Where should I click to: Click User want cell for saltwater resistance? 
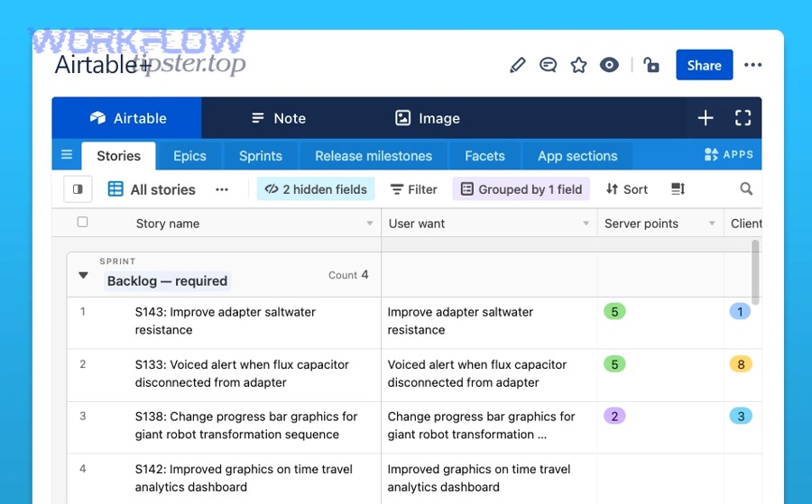click(489, 323)
